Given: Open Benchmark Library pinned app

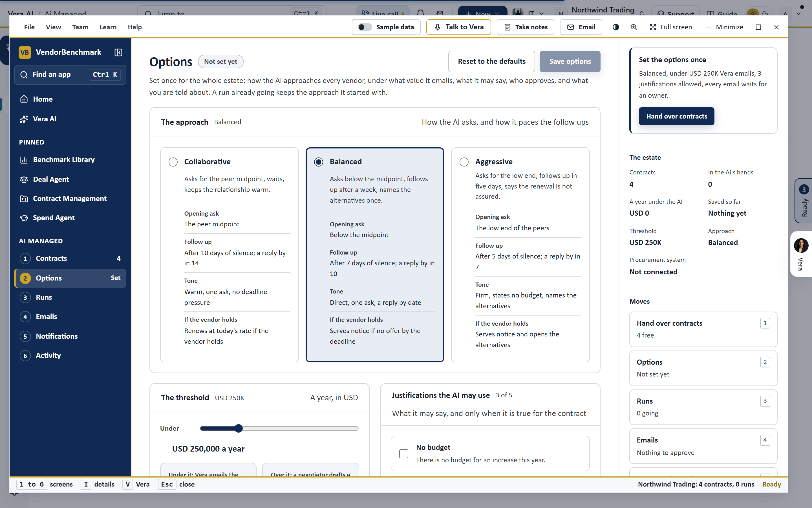Looking at the screenshot, I should [70, 159].
